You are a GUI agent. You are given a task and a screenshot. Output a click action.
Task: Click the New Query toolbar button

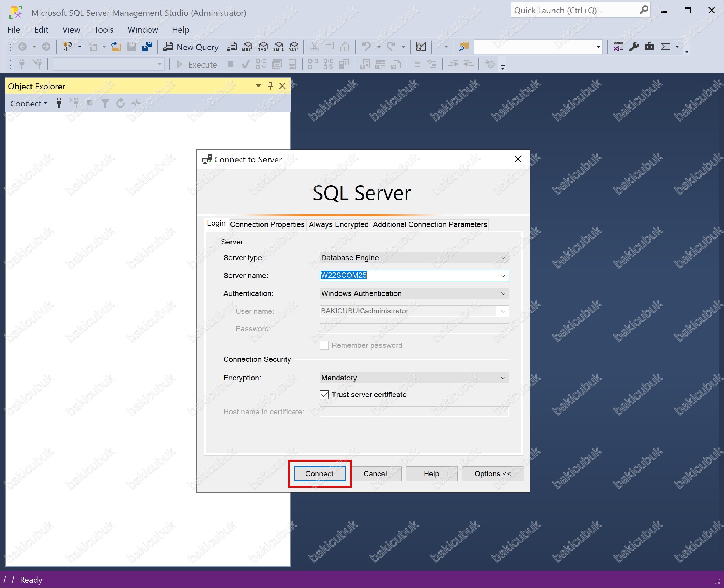191,47
